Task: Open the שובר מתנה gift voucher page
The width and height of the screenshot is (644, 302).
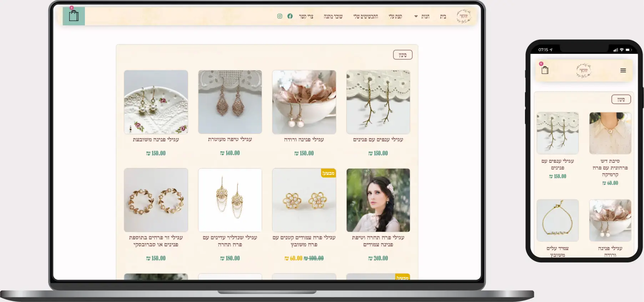Action: click(333, 16)
